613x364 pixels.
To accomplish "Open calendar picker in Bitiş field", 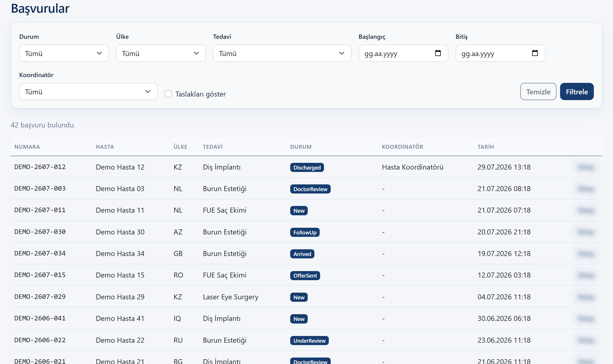I will coord(535,53).
